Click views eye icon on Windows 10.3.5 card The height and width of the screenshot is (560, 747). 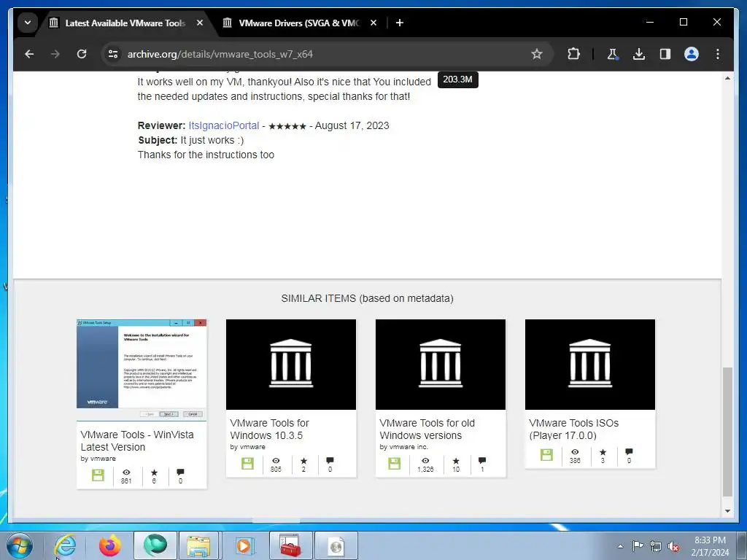click(276, 461)
